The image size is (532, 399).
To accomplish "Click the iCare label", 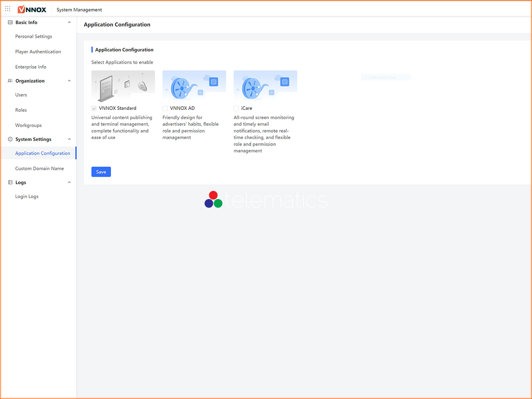I will 247,108.
